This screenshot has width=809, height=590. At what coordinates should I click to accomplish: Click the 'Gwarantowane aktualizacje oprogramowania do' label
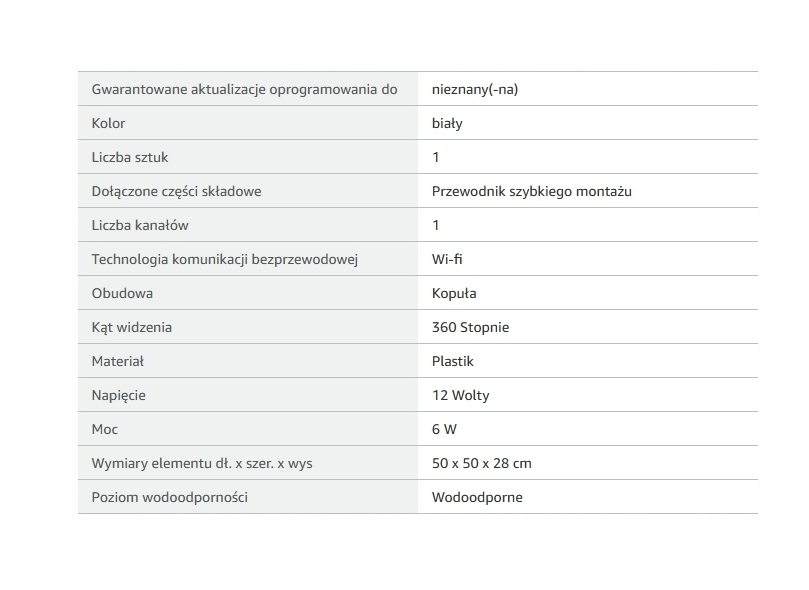click(x=245, y=89)
